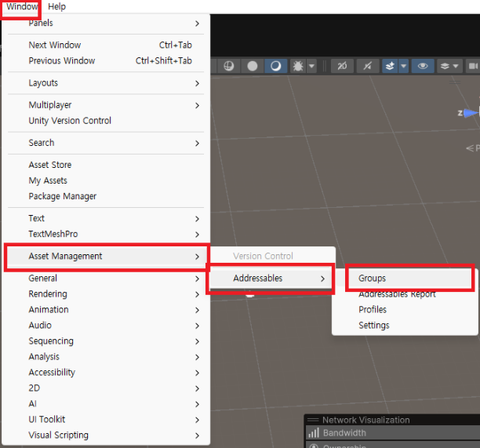Select the Unlit draw mode solid circle icon

click(x=253, y=66)
